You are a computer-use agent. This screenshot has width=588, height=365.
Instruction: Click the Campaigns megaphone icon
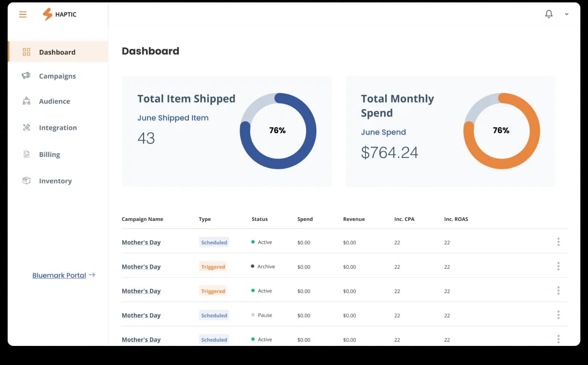click(x=26, y=76)
